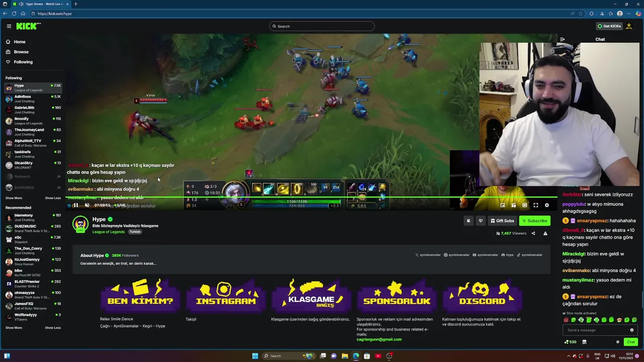The height and width of the screenshot is (362, 644).
Task: Click the clip creation icon in player
Action: (x=514, y=205)
